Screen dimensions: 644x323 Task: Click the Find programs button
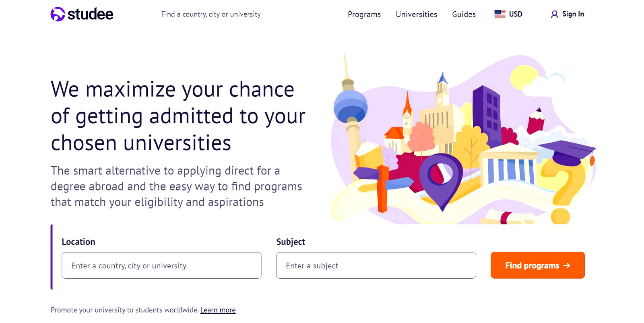(x=538, y=265)
